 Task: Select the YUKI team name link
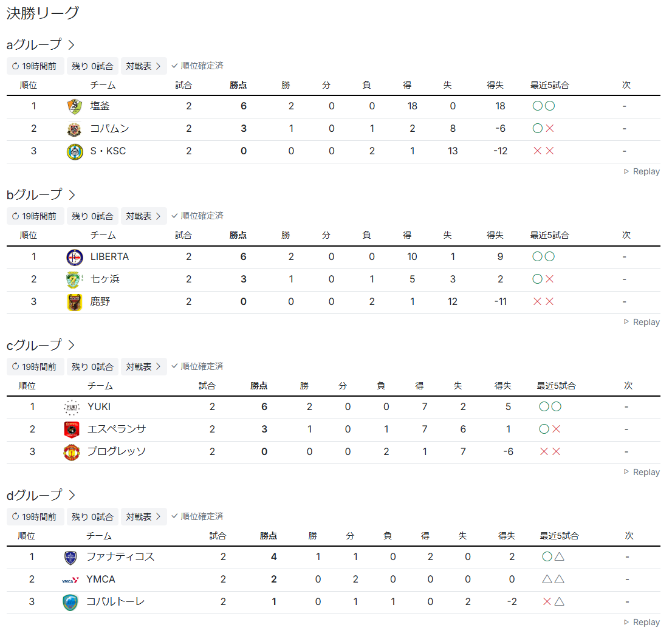click(x=99, y=407)
